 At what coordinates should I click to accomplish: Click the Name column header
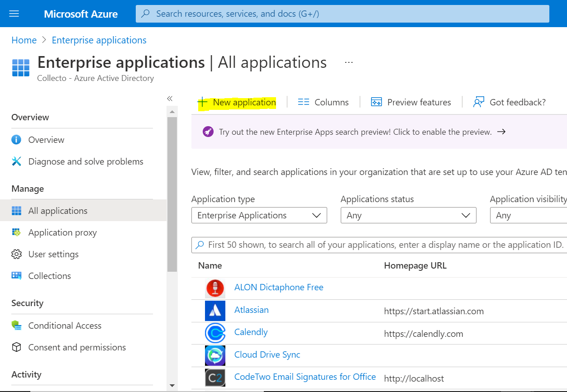click(x=210, y=265)
